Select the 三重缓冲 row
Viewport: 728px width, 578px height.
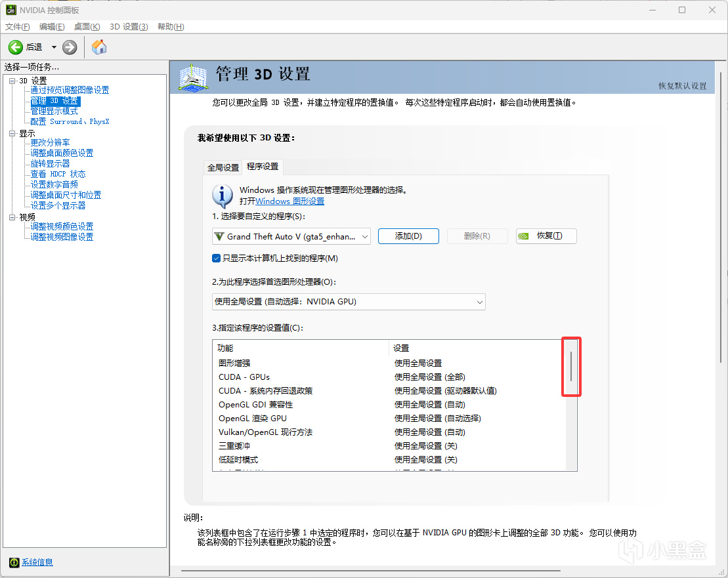click(x=389, y=445)
